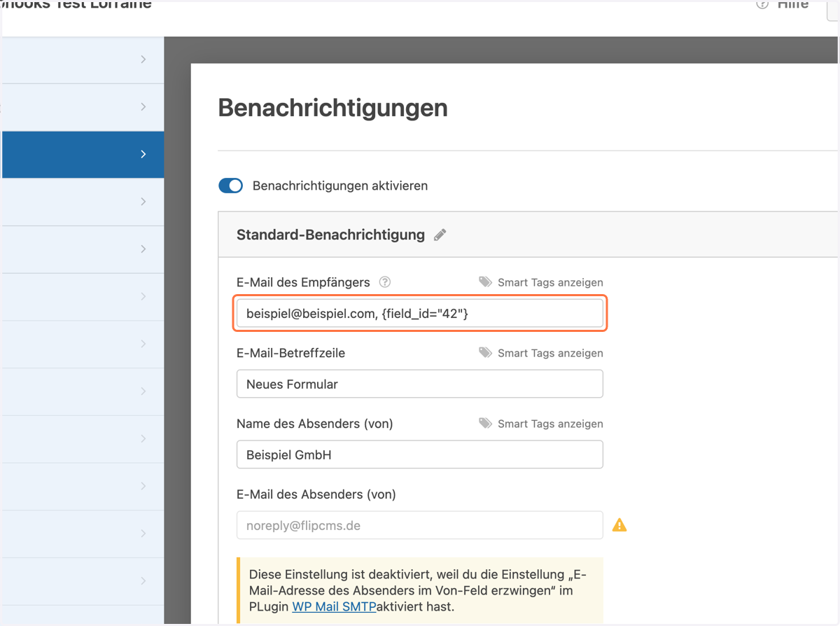Show Smart Tags for E-Mail-Betreffzeile
The width and height of the screenshot is (840, 626).
pyautogui.click(x=550, y=353)
